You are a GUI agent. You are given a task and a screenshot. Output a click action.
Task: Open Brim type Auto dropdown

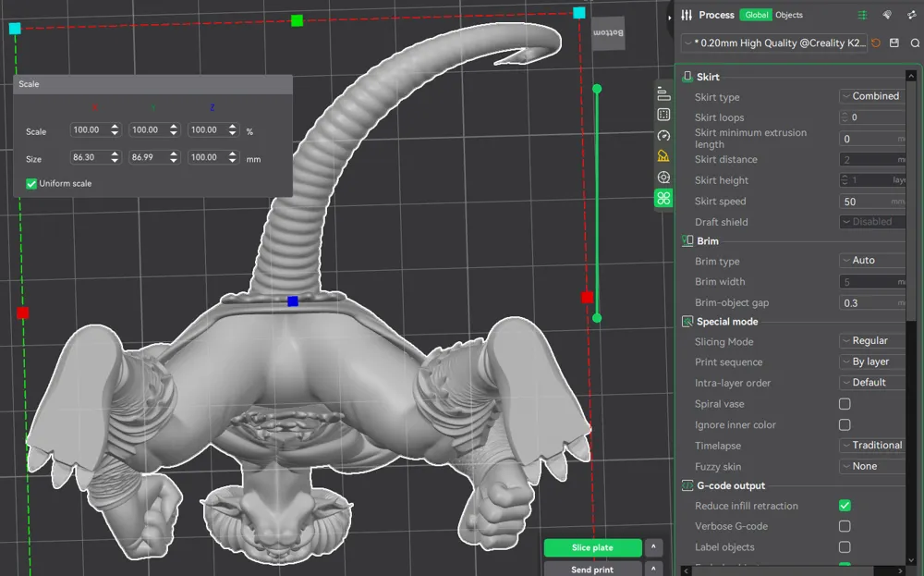(872, 260)
